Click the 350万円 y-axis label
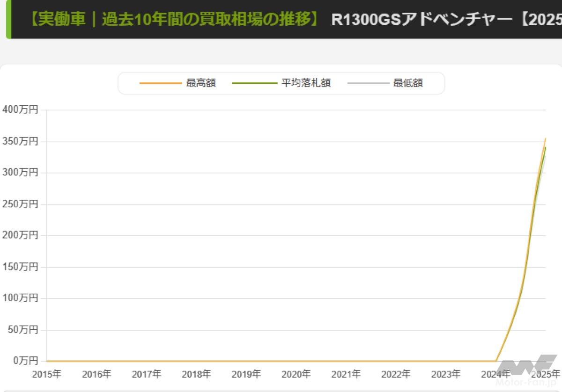This screenshot has height=392, width=562. click(x=20, y=141)
